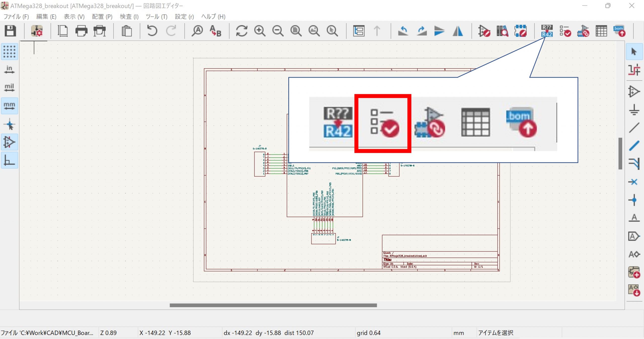This screenshot has width=644, height=339.
Task: Select the import sheet pin tool
Action: [634, 290]
